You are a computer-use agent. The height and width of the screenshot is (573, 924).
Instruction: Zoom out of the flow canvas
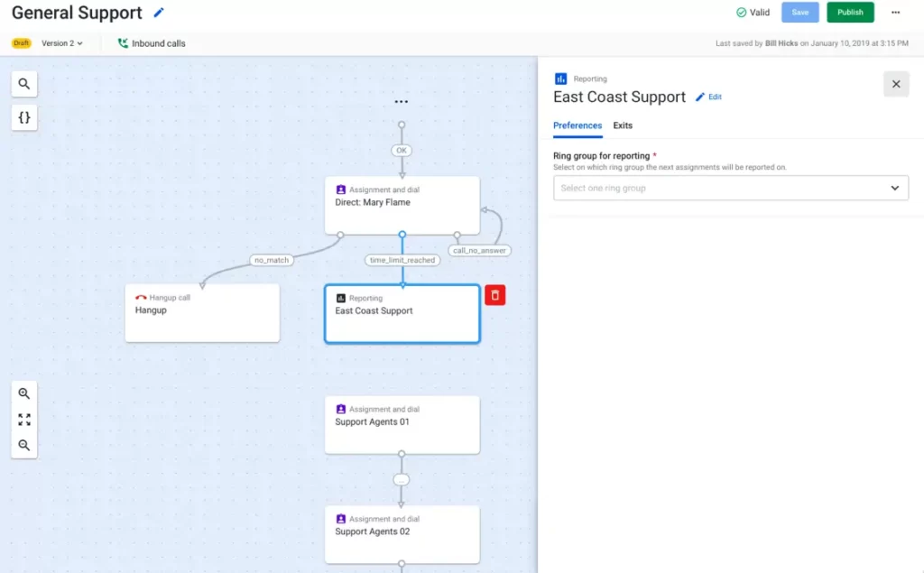(24, 445)
